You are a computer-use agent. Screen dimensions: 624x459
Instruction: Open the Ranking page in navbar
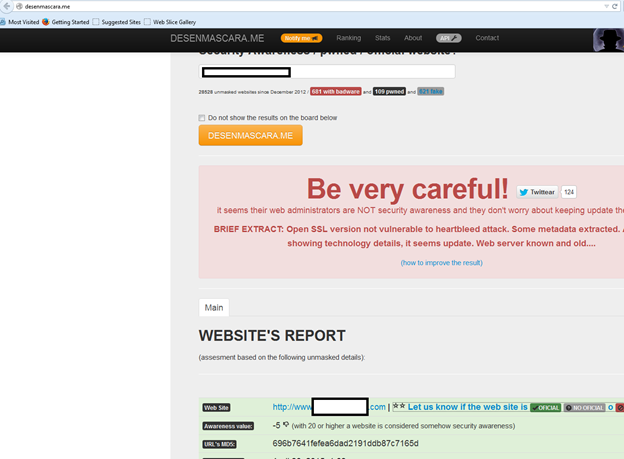coord(349,38)
